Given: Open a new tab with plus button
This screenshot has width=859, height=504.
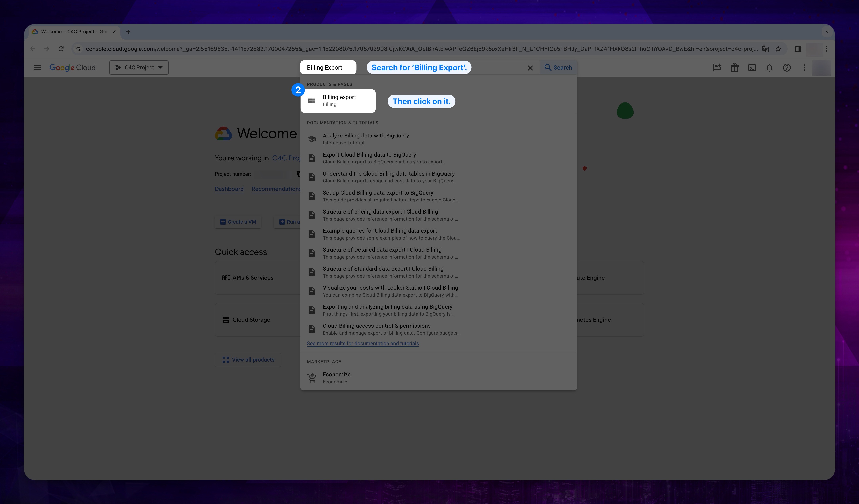Looking at the screenshot, I should (x=128, y=32).
